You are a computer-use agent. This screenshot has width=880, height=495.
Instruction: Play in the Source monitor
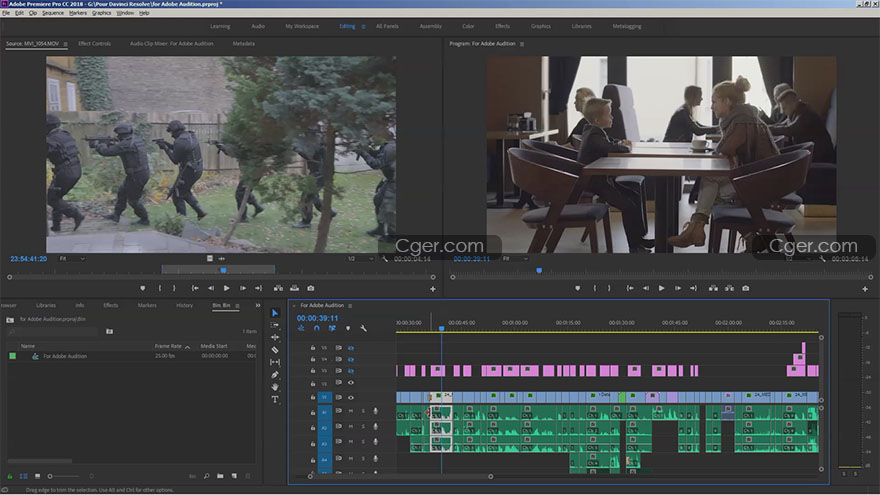[227, 288]
